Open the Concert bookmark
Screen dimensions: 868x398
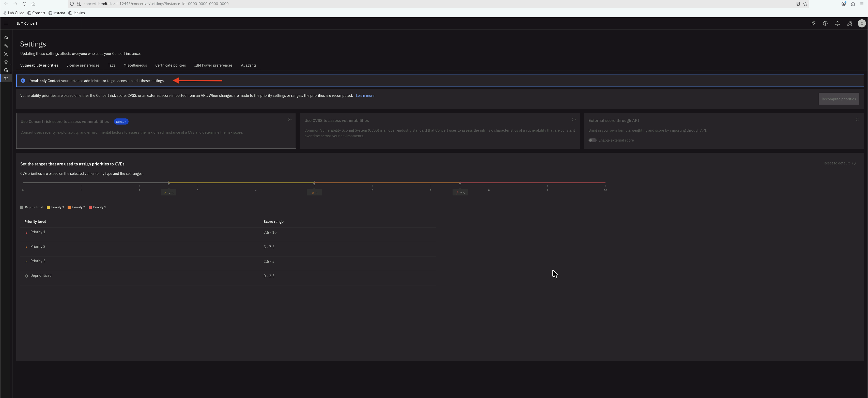tap(36, 13)
